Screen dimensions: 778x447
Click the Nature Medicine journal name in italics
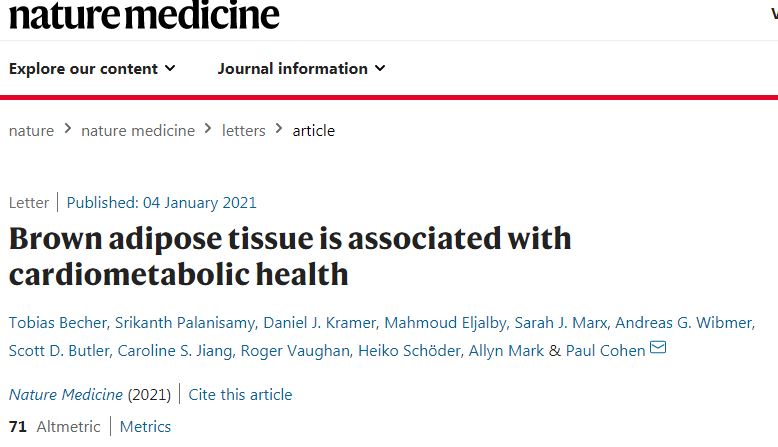click(x=66, y=394)
